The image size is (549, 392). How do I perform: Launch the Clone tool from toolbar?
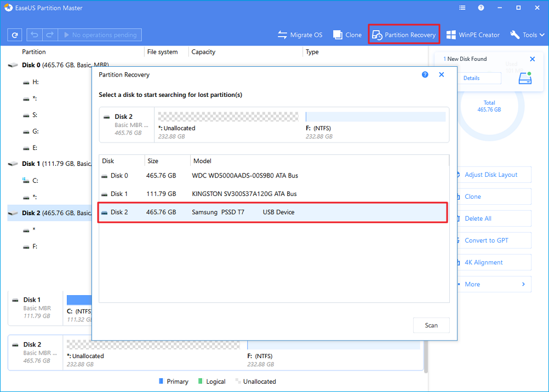pos(347,35)
